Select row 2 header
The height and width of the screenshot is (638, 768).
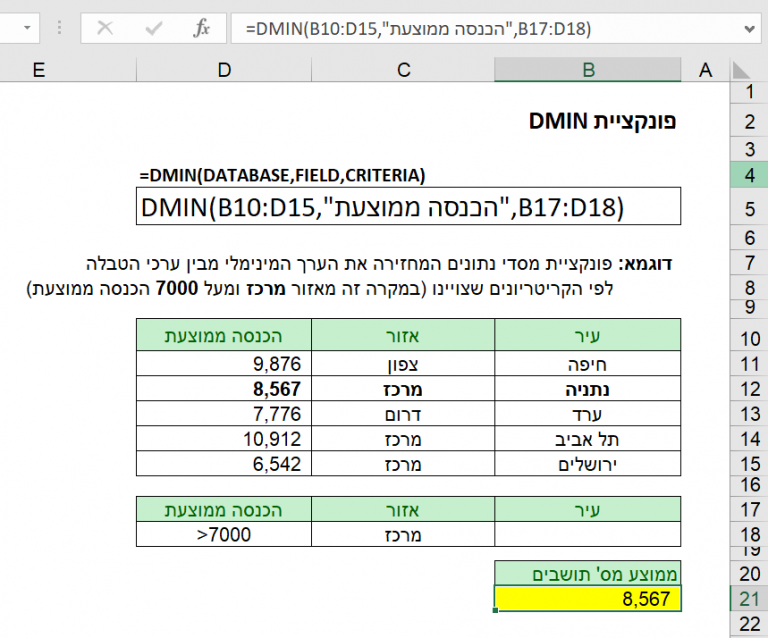tap(749, 121)
